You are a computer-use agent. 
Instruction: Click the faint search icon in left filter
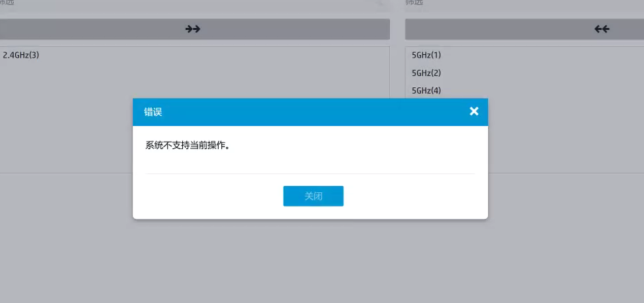pyautogui.click(x=380, y=3)
